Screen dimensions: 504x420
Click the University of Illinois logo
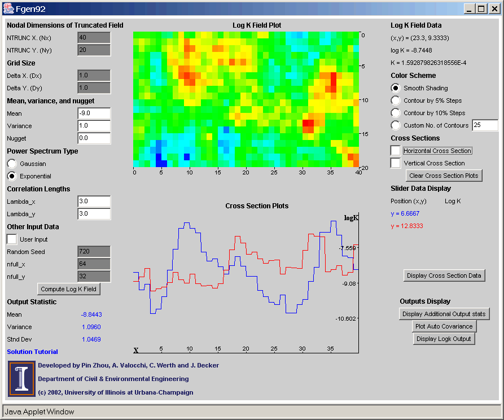click(x=21, y=378)
